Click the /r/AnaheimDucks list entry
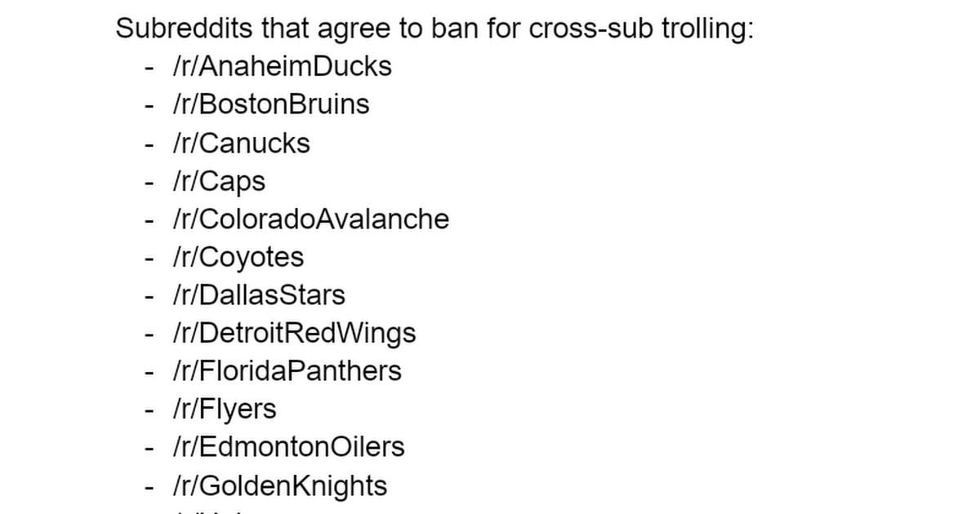Image resolution: width=980 pixels, height=514 pixels. tap(282, 66)
